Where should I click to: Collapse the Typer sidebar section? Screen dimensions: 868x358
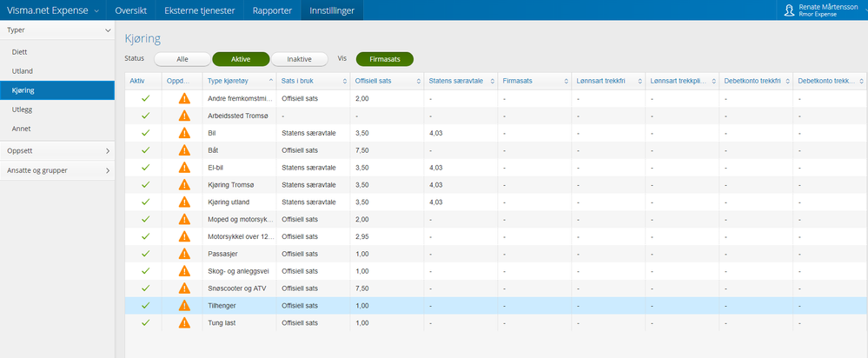(x=57, y=30)
